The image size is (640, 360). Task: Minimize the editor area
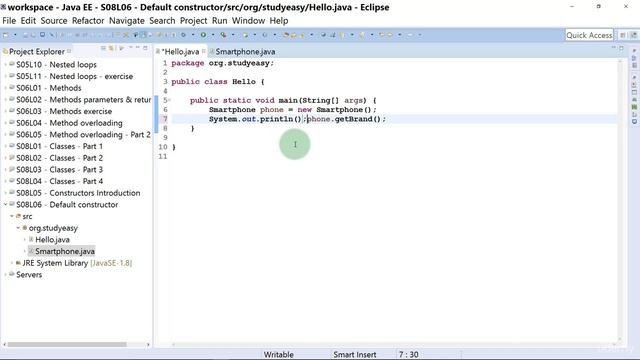pos(613,48)
